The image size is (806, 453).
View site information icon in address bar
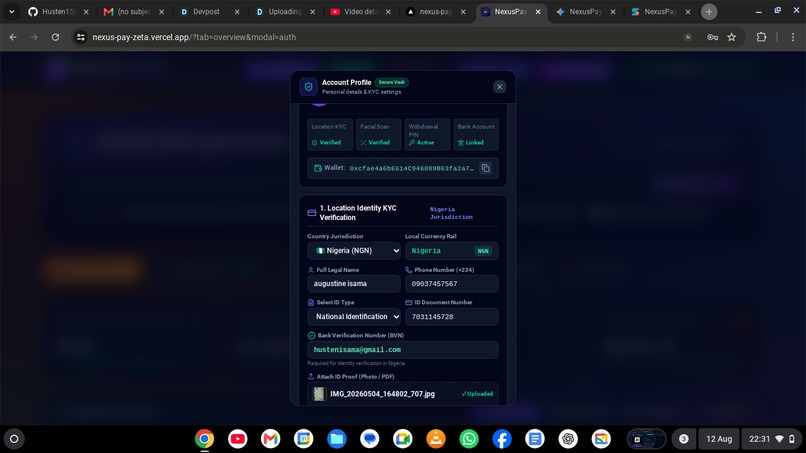[x=81, y=37]
